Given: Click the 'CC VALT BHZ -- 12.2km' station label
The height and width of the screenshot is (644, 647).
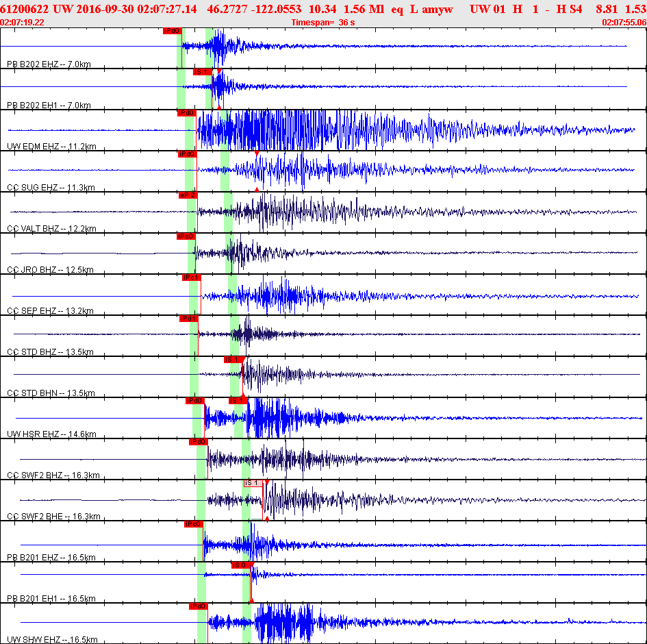Looking at the screenshot, I should [x=51, y=228].
